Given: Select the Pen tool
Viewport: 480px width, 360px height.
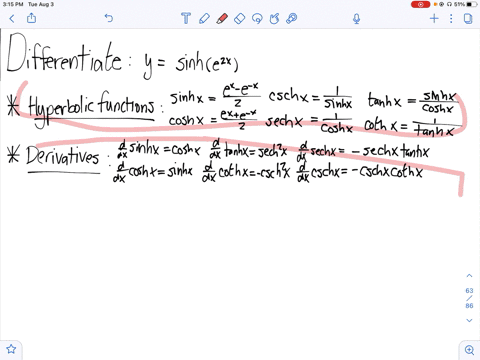Looking at the screenshot, I should (x=204, y=18).
